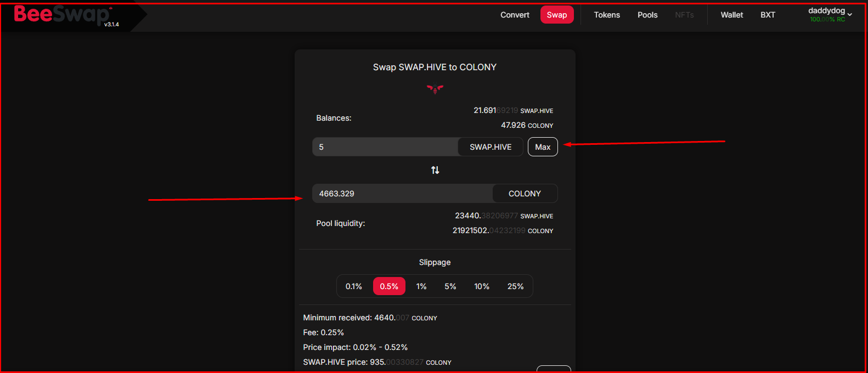The width and height of the screenshot is (868, 373).
Task: Open the BXT page
Action: [768, 15]
